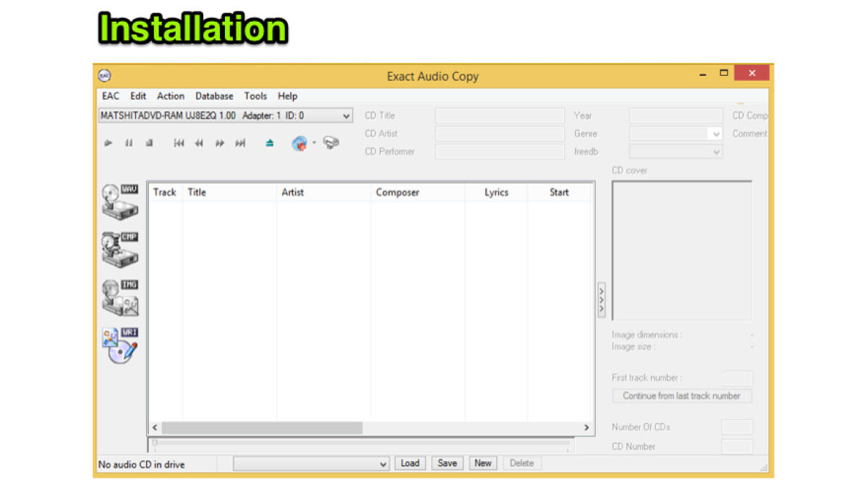Click the pause playback button
This screenshot has width=868, height=488.
[x=129, y=143]
